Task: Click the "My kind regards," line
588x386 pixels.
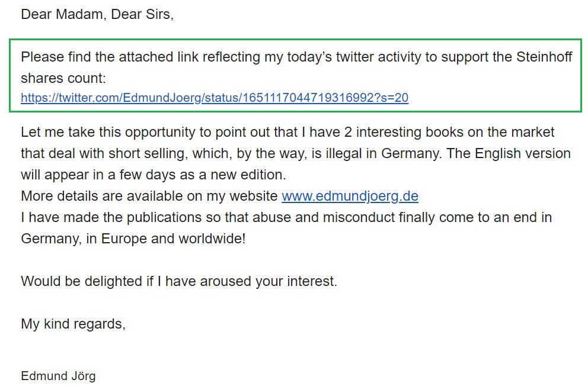Action: point(73,324)
